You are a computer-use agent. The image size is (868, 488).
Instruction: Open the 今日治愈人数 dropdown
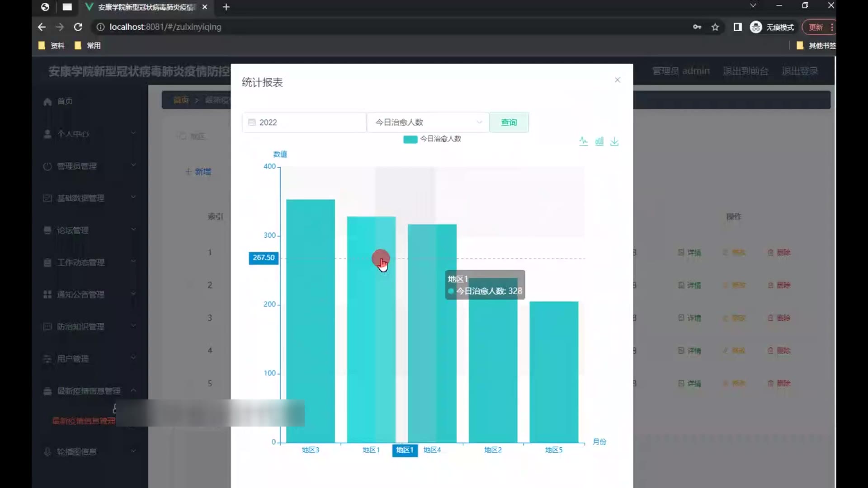click(427, 122)
